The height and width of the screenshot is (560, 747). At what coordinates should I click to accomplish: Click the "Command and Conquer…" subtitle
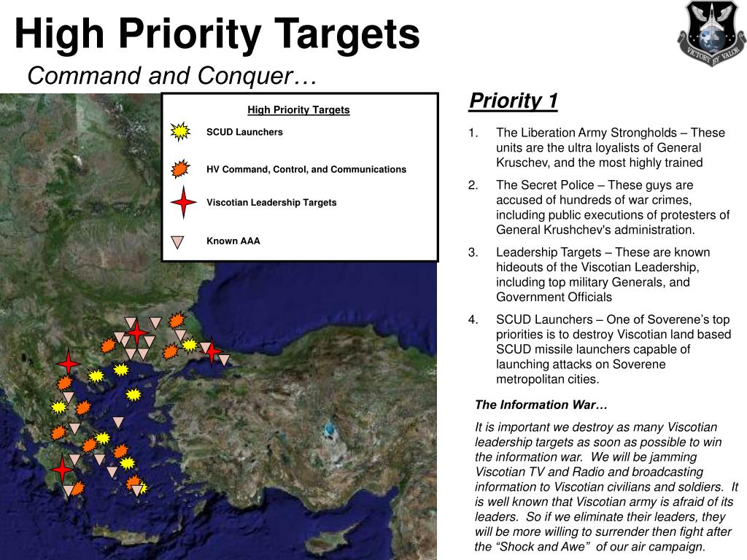pos(172,76)
